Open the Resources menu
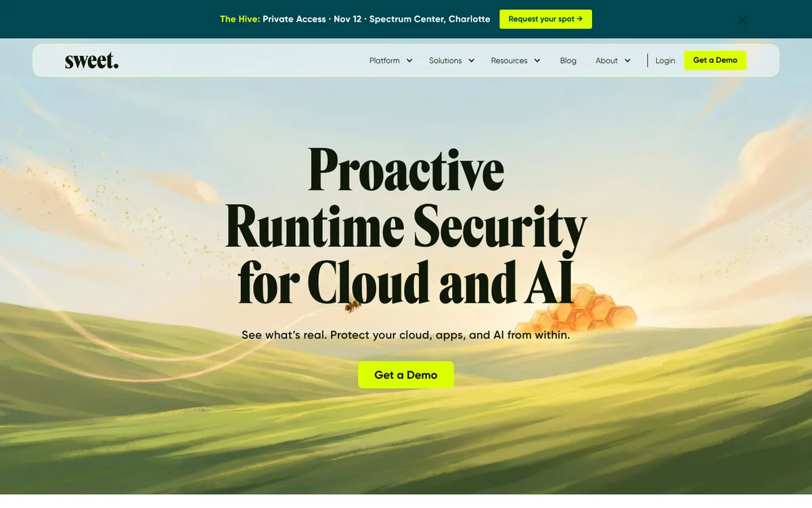This screenshot has width=812, height=508. coord(509,60)
